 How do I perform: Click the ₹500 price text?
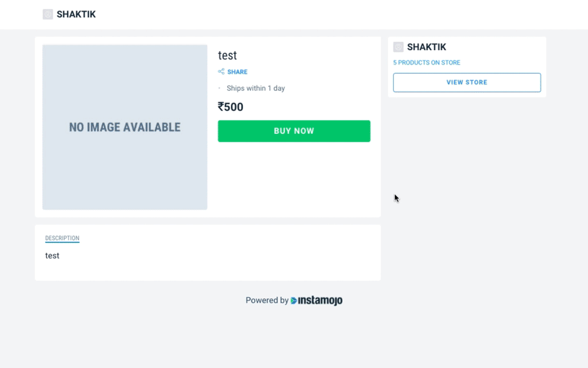click(x=230, y=107)
